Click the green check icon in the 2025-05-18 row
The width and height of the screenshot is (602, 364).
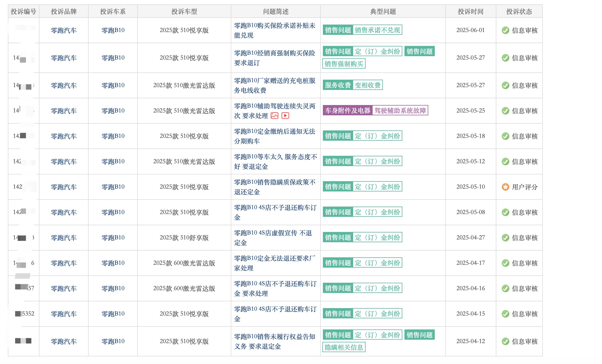point(505,136)
